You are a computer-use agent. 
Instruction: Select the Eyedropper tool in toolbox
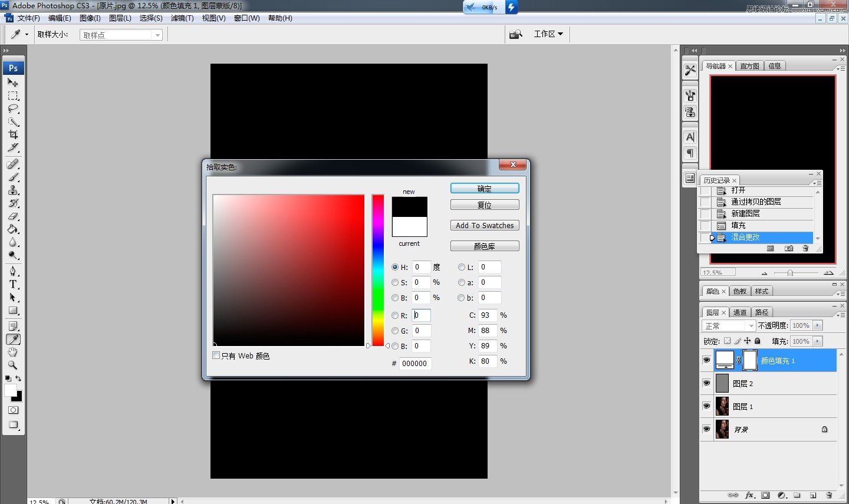13,339
